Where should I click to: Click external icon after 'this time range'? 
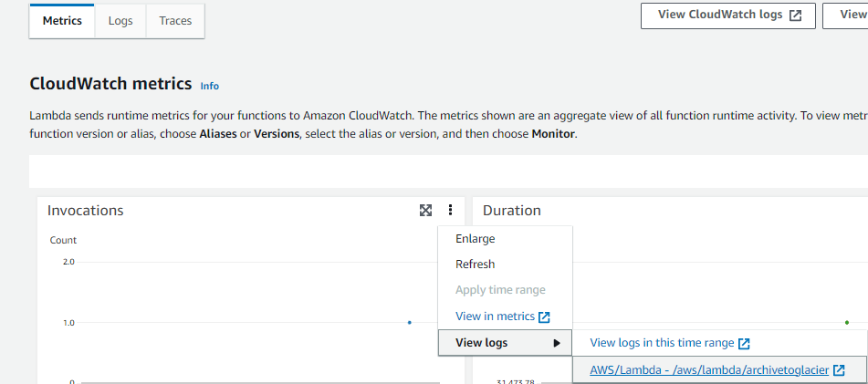tap(744, 343)
